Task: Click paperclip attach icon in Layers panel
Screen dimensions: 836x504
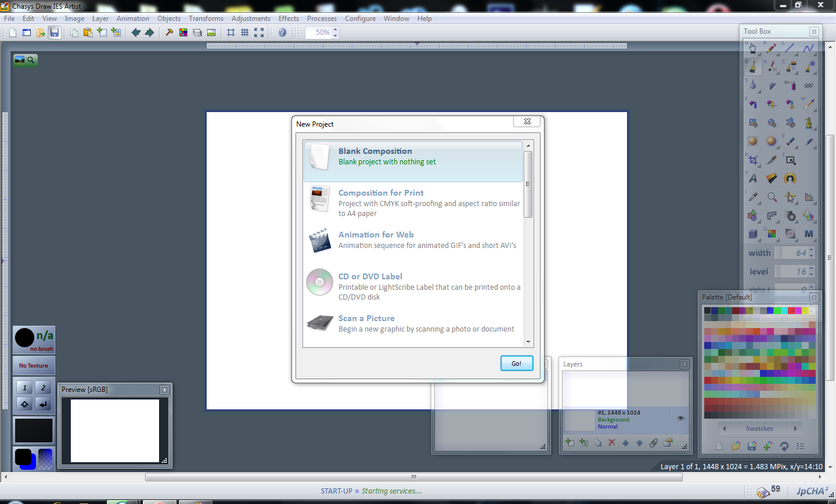Action: [654, 442]
